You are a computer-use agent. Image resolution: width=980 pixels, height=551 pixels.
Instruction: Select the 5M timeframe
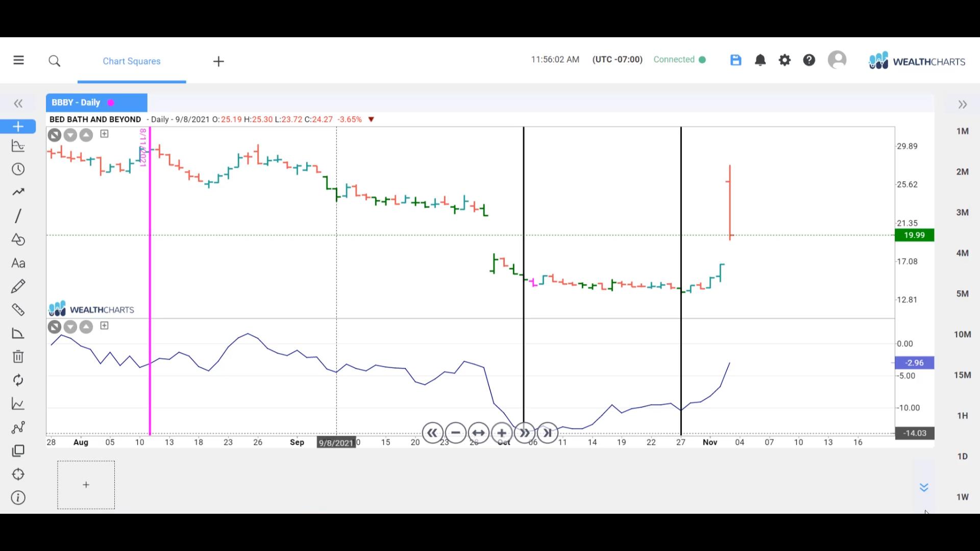[962, 294]
